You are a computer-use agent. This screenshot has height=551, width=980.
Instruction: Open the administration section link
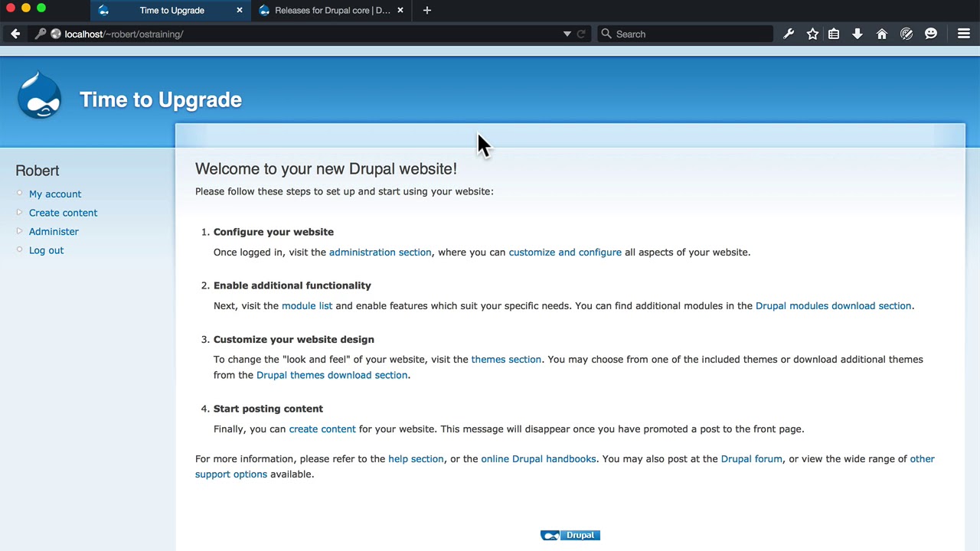[x=380, y=252]
